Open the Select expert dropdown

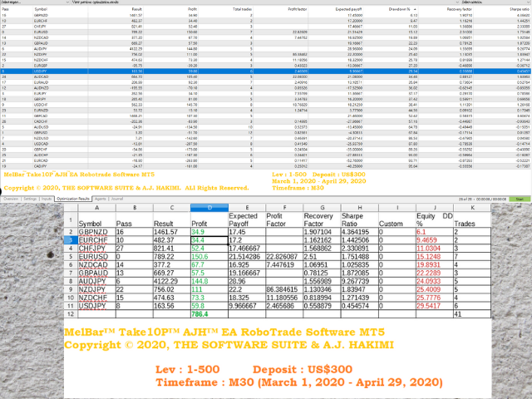35,2
